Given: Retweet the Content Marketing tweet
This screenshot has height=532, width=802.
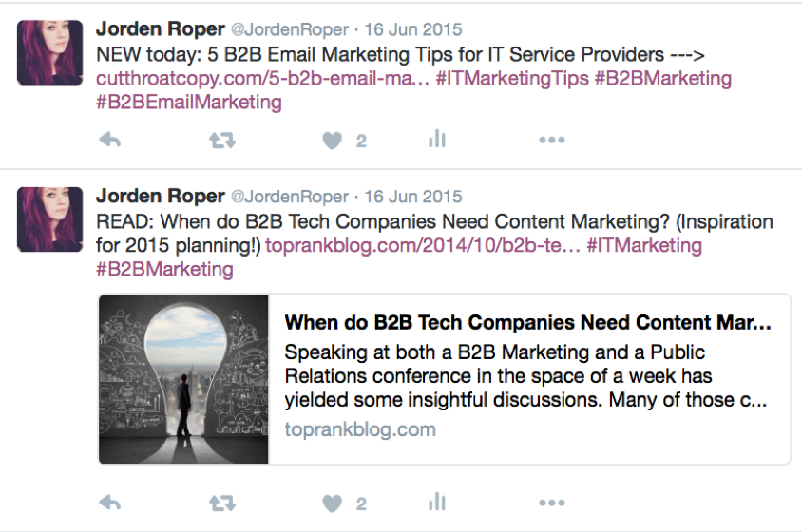Looking at the screenshot, I should (222, 503).
